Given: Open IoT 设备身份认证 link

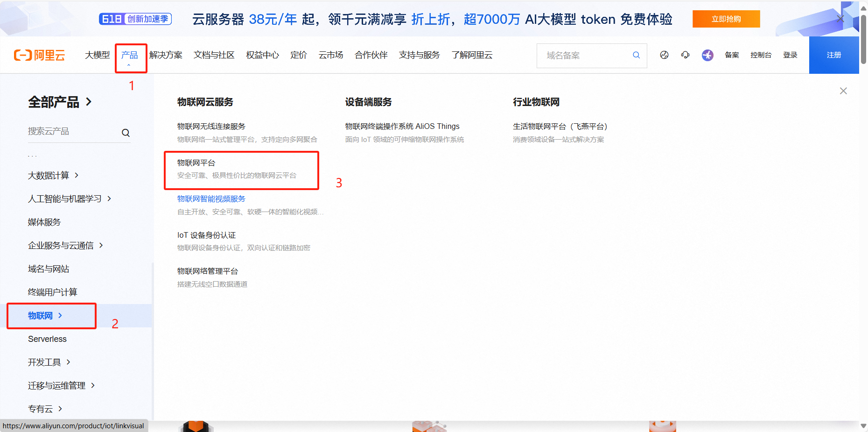Looking at the screenshot, I should (x=206, y=235).
